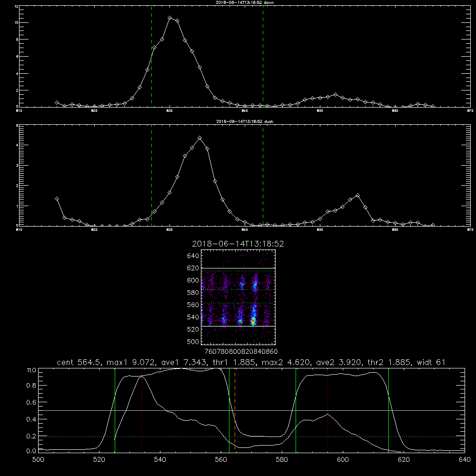
Task: Click the heatmap y-axis label 580
Action: (x=193, y=293)
